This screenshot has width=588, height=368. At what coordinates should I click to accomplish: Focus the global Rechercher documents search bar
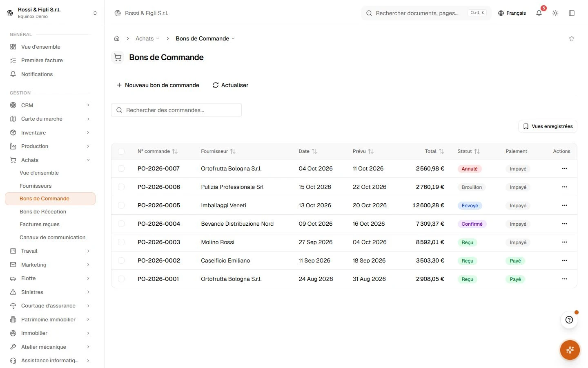[426, 13]
